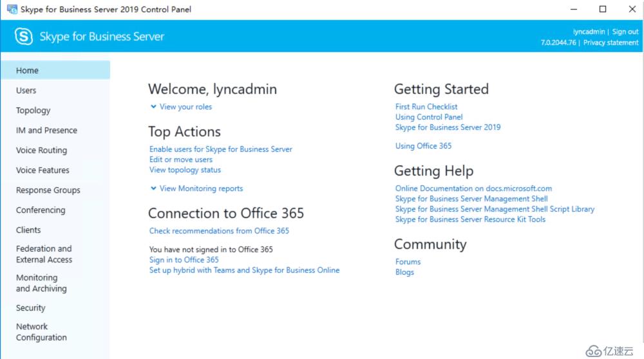644x359 pixels.
Task: Click Skype for Business Server Management Shell link
Action: click(x=471, y=199)
